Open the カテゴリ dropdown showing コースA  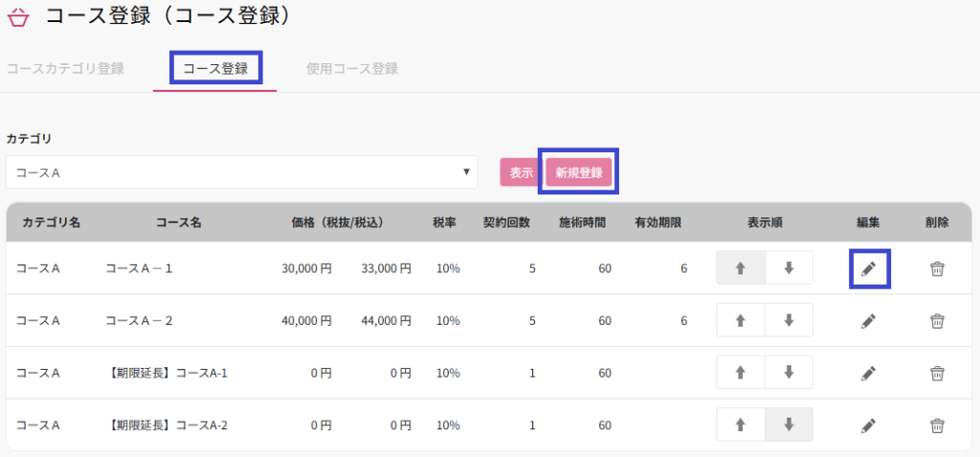click(242, 172)
